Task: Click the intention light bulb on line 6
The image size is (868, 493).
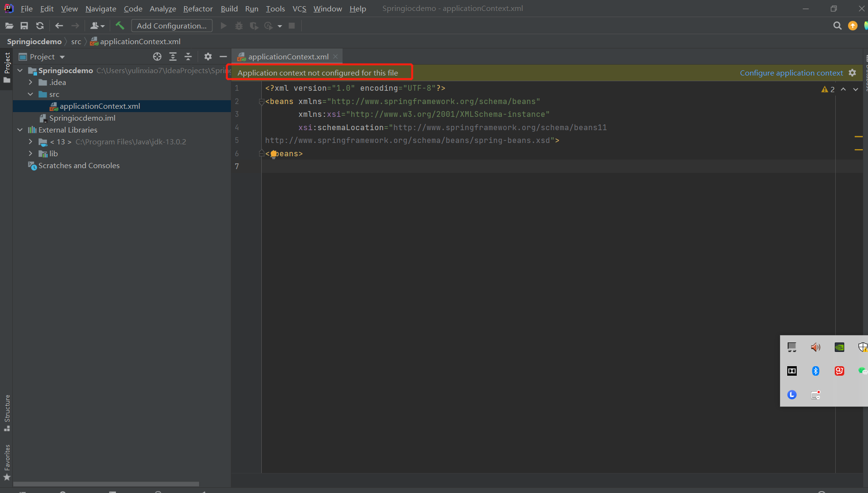Action: point(274,154)
